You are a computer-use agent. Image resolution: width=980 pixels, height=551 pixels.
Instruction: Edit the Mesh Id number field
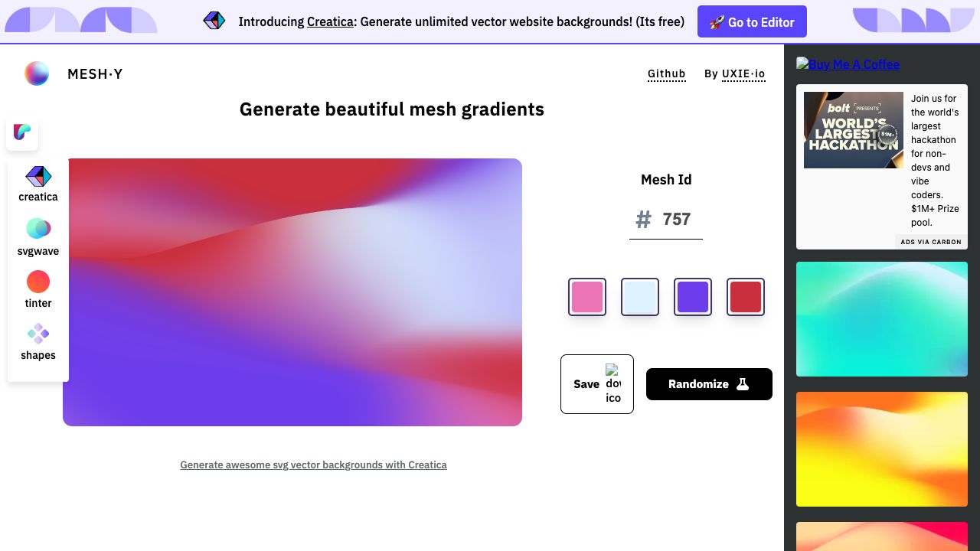[x=677, y=220]
